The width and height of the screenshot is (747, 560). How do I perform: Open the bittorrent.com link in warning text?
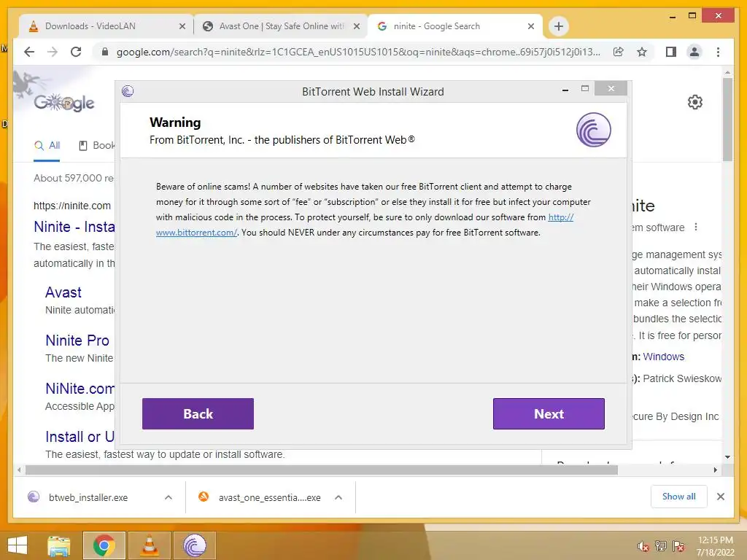(196, 233)
